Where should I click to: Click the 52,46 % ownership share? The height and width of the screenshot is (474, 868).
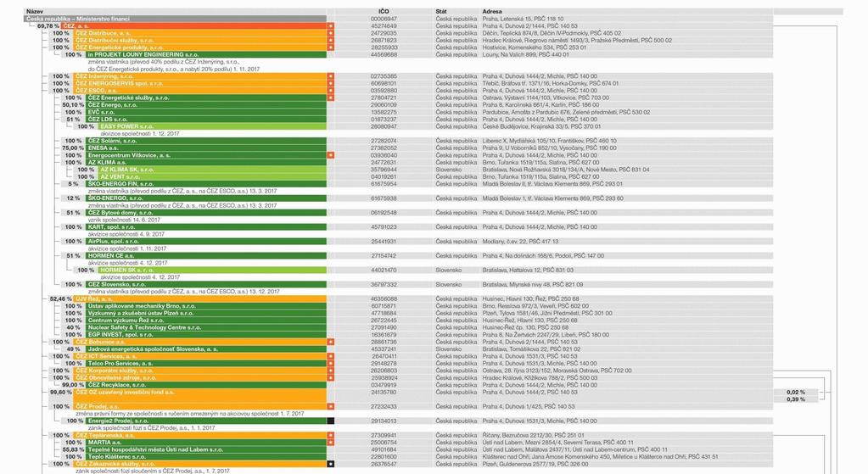pos(60,299)
